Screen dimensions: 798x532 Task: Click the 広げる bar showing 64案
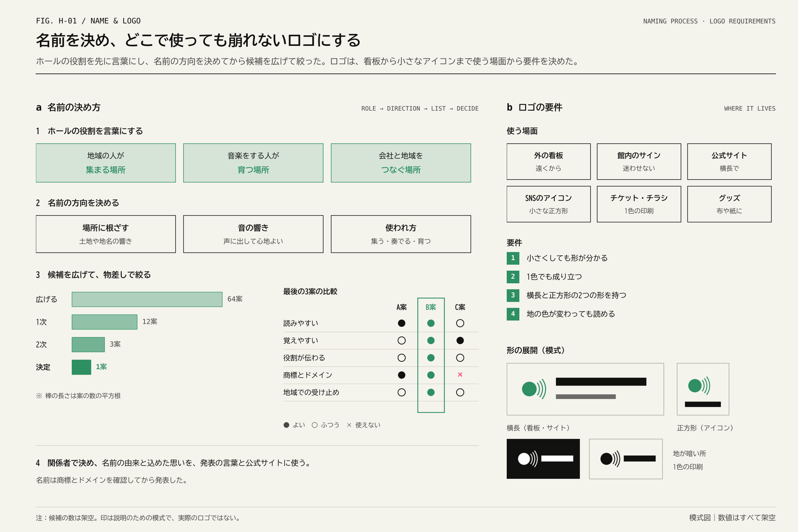pyautogui.click(x=147, y=299)
